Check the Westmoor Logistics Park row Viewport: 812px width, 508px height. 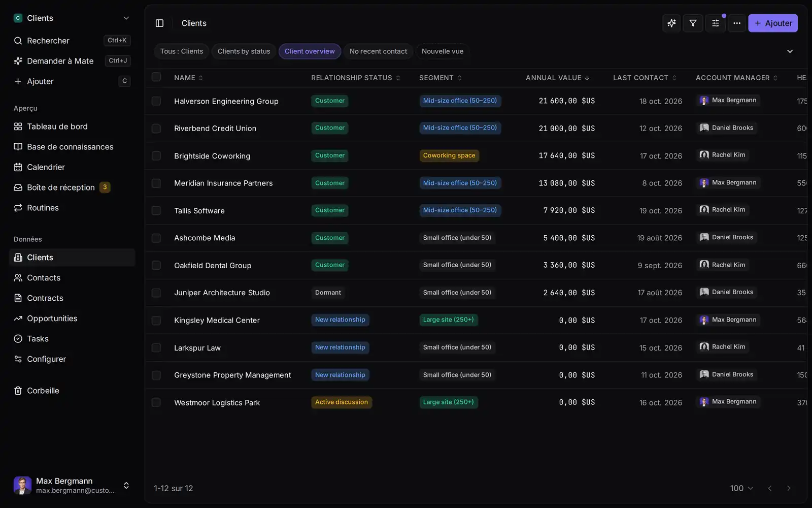click(156, 402)
